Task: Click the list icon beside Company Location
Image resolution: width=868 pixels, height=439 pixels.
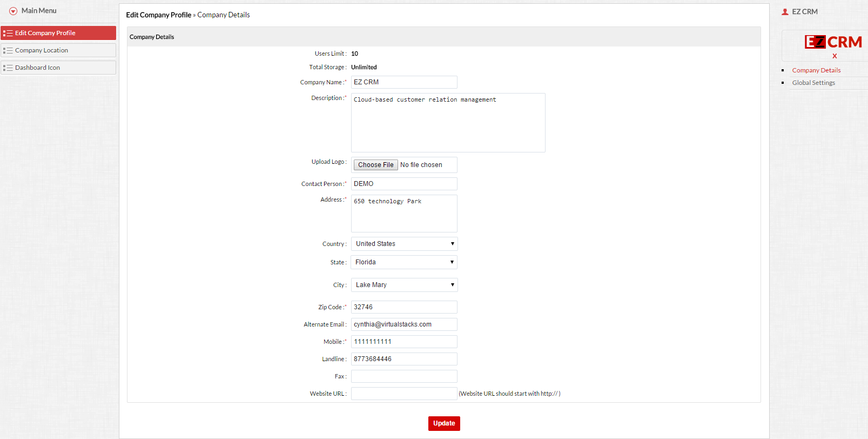Action: pyautogui.click(x=8, y=50)
